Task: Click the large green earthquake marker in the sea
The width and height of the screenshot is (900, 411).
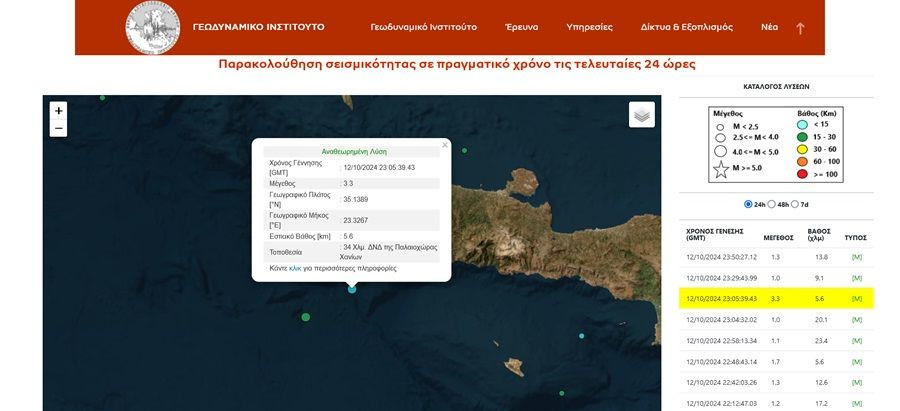Action: pyautogui.click(x=306, y=317)
